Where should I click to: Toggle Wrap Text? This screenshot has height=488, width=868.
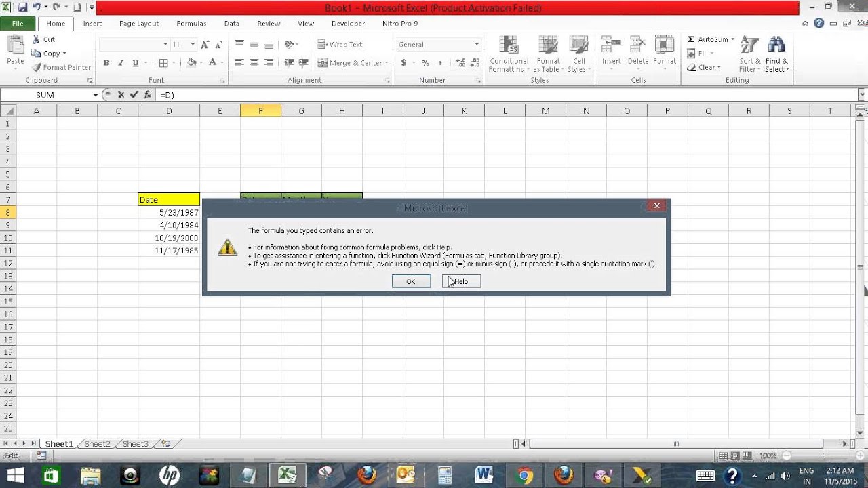[x=340, y=44]
